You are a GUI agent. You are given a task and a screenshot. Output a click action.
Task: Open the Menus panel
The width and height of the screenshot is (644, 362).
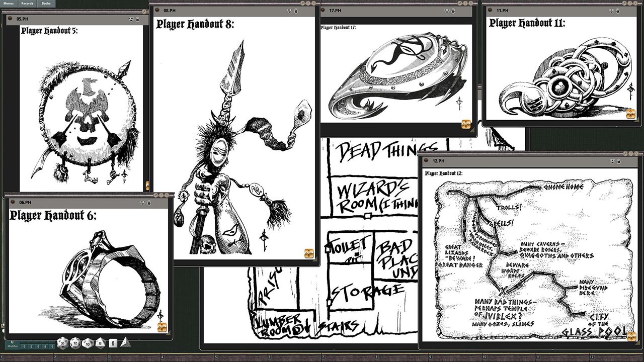click(8, 3)
